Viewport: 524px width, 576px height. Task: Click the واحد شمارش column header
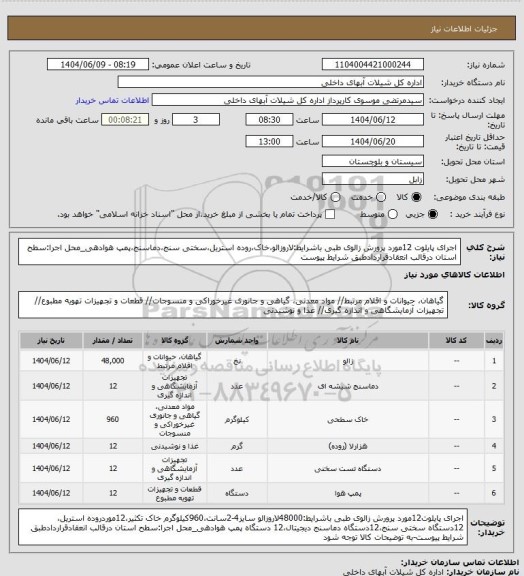[237, 341]
